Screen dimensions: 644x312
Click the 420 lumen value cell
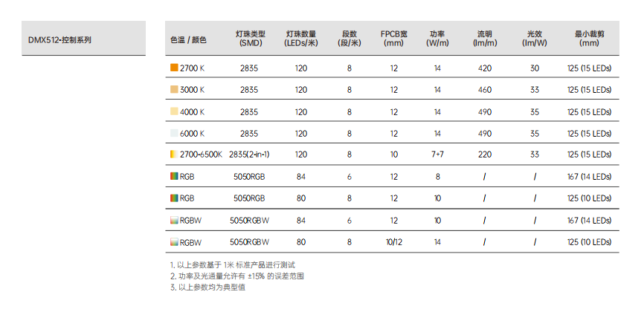[x=485, y=68]
